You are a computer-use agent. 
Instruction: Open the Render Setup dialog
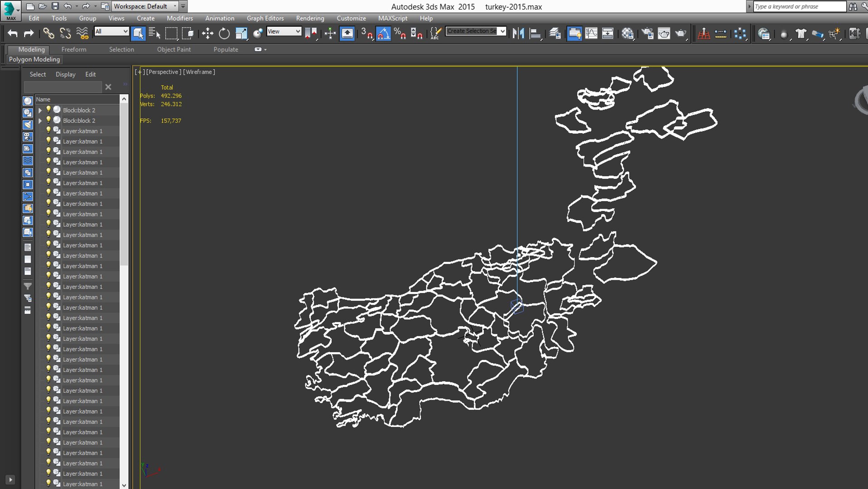tap(648, 34)
